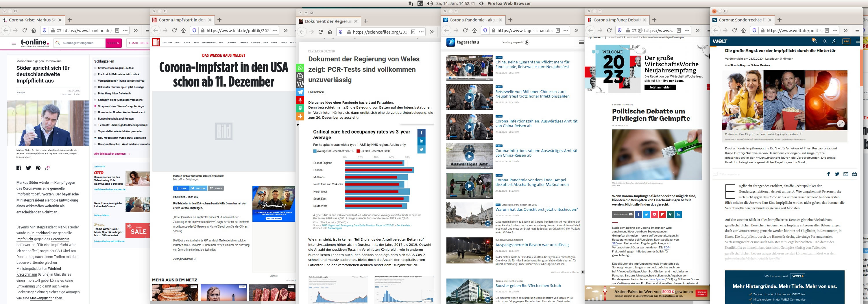Viewport: 868px width, 304px height.
Task: Save the WirtschaftsWoche article to Pocket
Action: 654,214
